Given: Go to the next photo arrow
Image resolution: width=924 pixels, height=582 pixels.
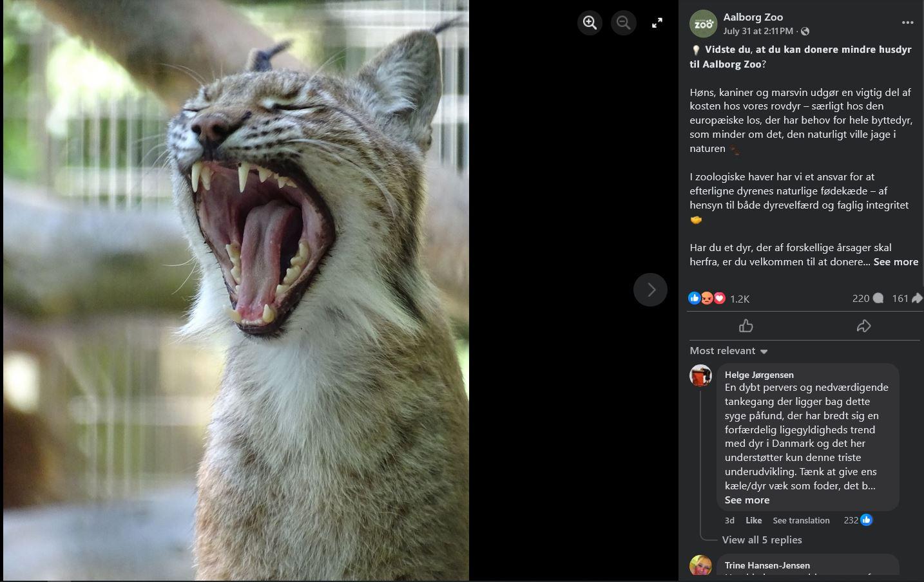Looking at the screenshot, I should [650, 290].
